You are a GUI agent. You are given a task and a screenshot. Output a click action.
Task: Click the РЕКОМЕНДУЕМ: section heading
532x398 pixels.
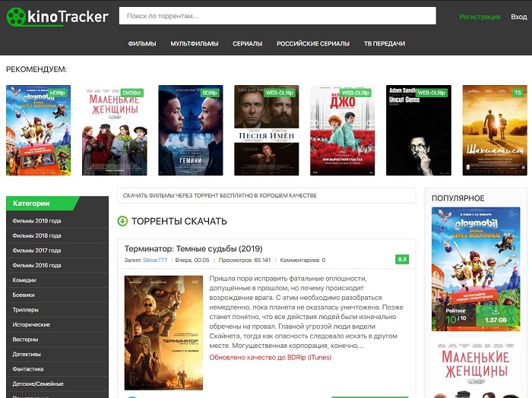tap(36, 69)
